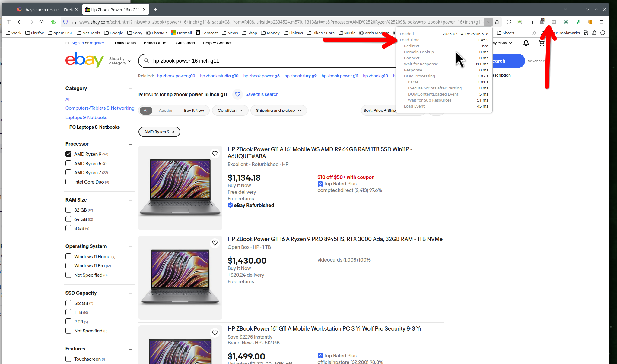Open the Shipping and pickup dropdown
Screen dimensions: 617x364
pyautogui.click(x=278, y=111)
